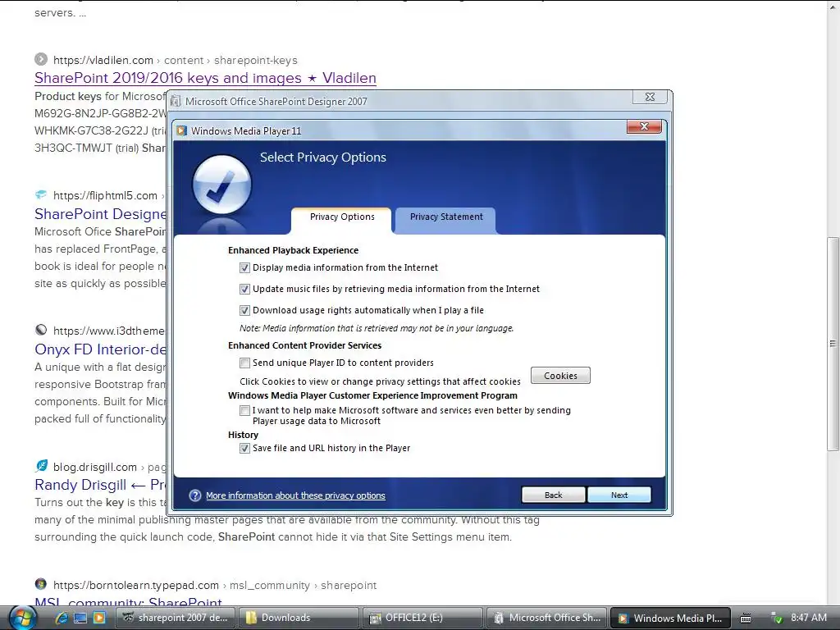This screenshot has width=840, height=630.
Task: Toggle Display media information from the Internet checkbox
Action: click(244, 267)
